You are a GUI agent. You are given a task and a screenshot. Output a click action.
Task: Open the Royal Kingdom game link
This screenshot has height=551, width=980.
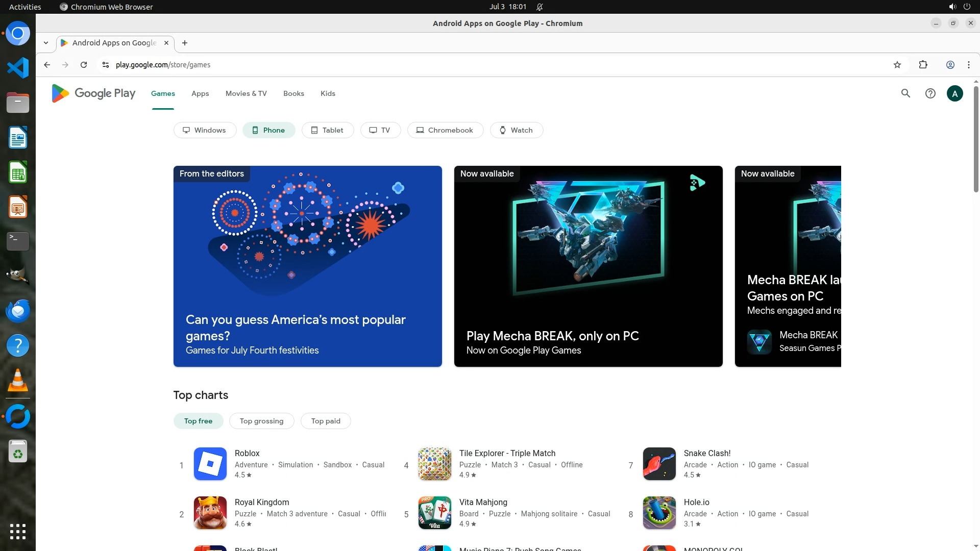(x=262, y=502)
